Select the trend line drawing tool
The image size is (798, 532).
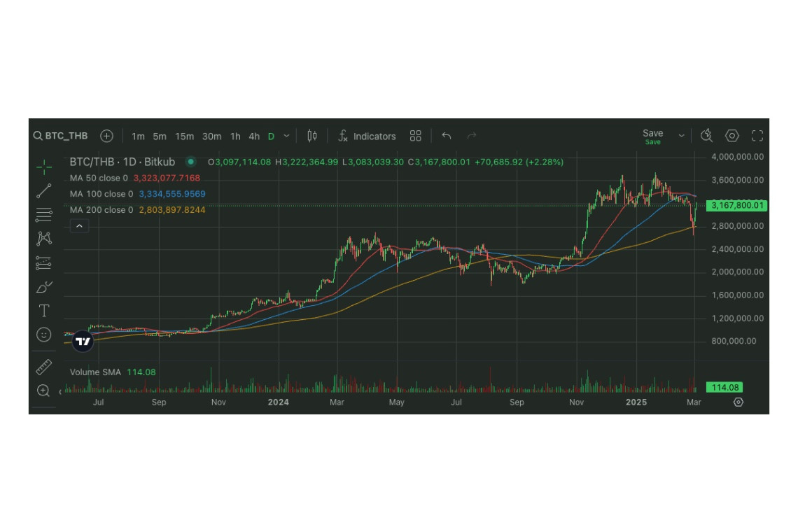(44, 190)
